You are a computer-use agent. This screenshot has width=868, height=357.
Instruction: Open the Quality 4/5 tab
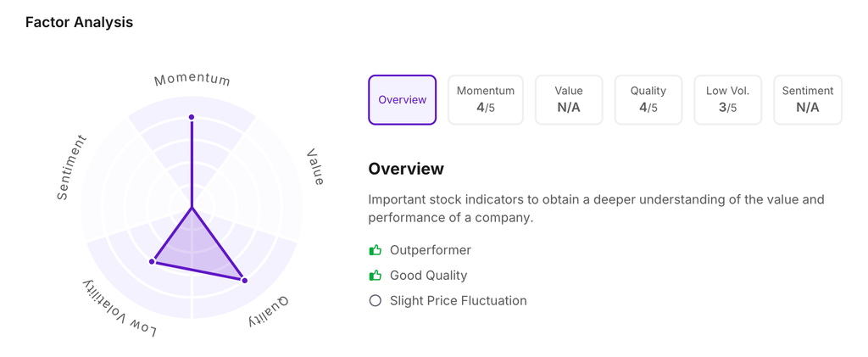coord(648,100)
